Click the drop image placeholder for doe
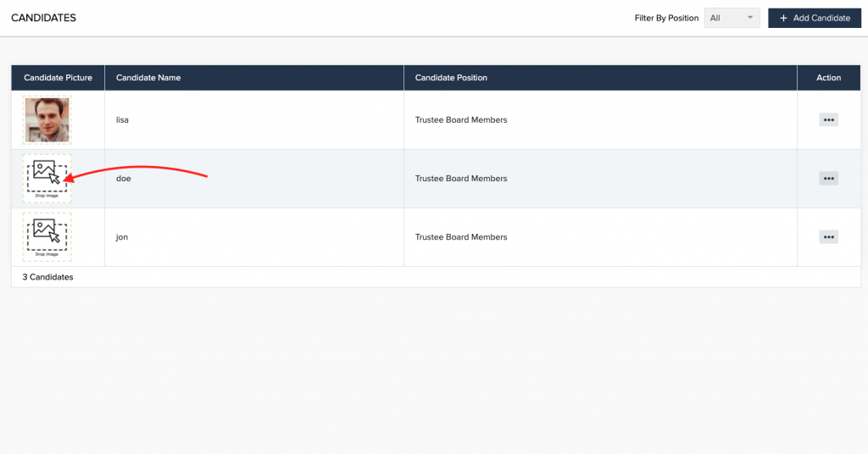The width and height of the screenshot is (868, 454). point(47,179)
